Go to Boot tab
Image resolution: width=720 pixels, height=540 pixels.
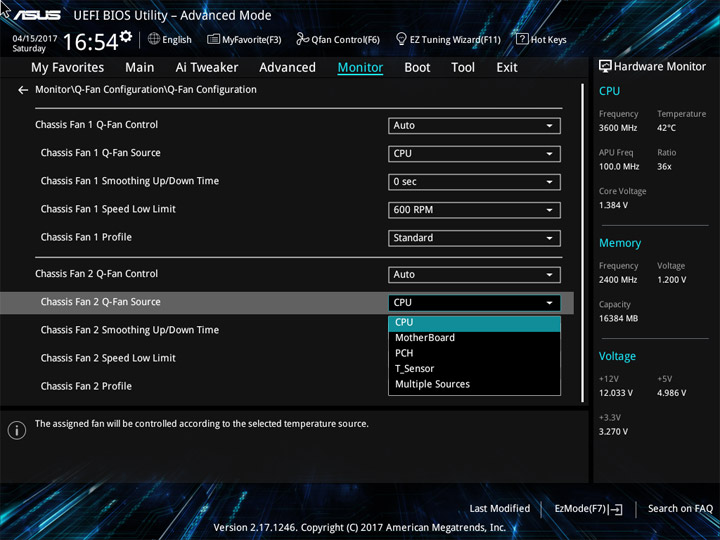click(417, 68)
